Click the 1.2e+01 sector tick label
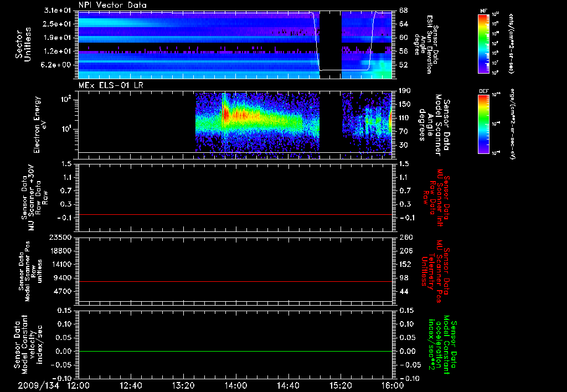The height and width of the screenshot is (392, 567). (58, 51)
